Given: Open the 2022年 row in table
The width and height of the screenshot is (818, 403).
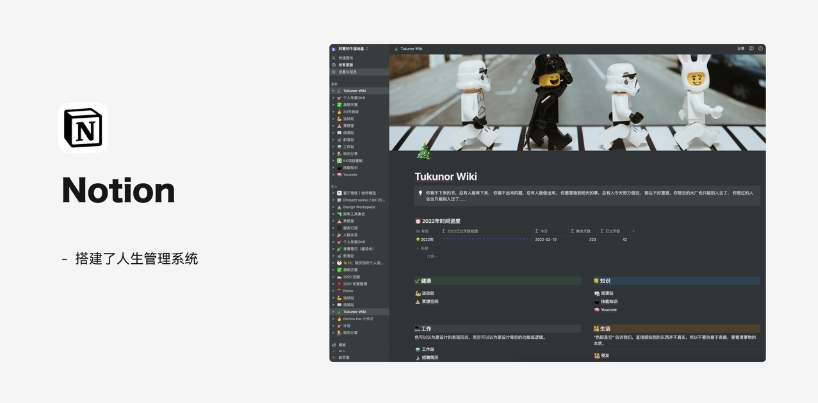Looking at the screenshot, I should 425,240.
